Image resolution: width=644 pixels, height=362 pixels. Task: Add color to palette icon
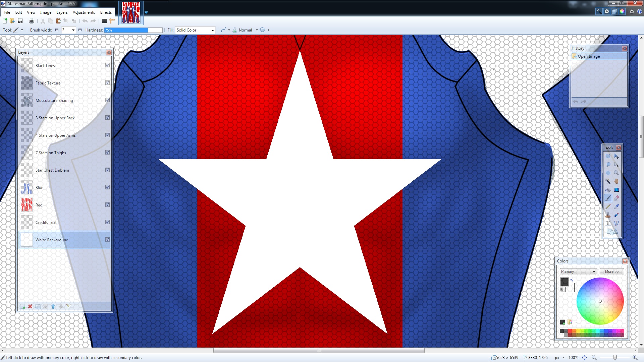(x=562, y=322)
